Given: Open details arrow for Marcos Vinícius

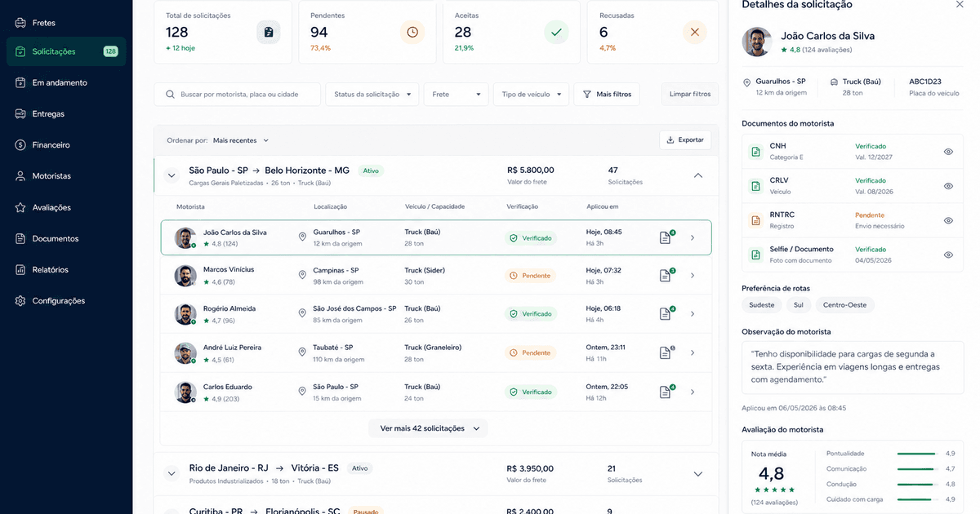Looking at the screenshot, I should (x=693, y=276).
